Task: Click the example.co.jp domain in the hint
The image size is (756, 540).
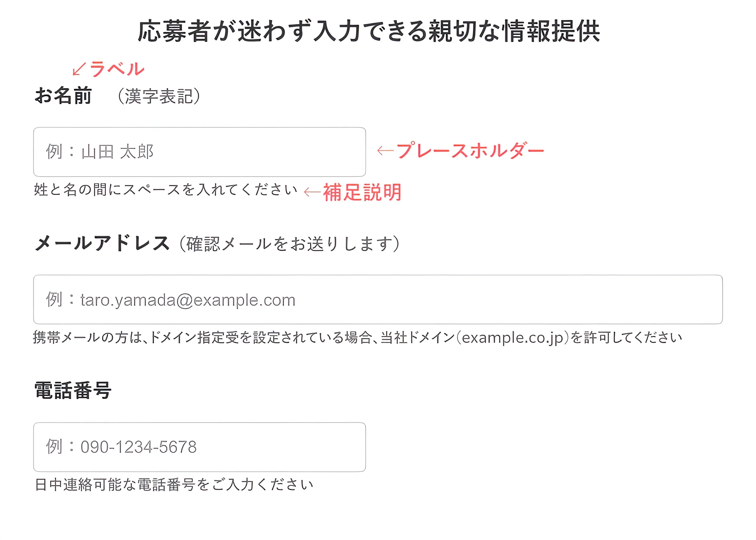Action: tap(512, 338)
